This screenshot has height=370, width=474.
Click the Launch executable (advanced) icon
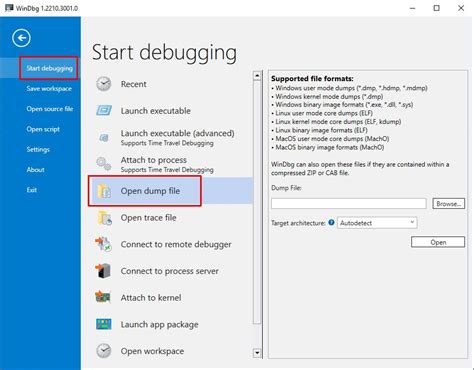pyautogui.click(x=104, y=137)
